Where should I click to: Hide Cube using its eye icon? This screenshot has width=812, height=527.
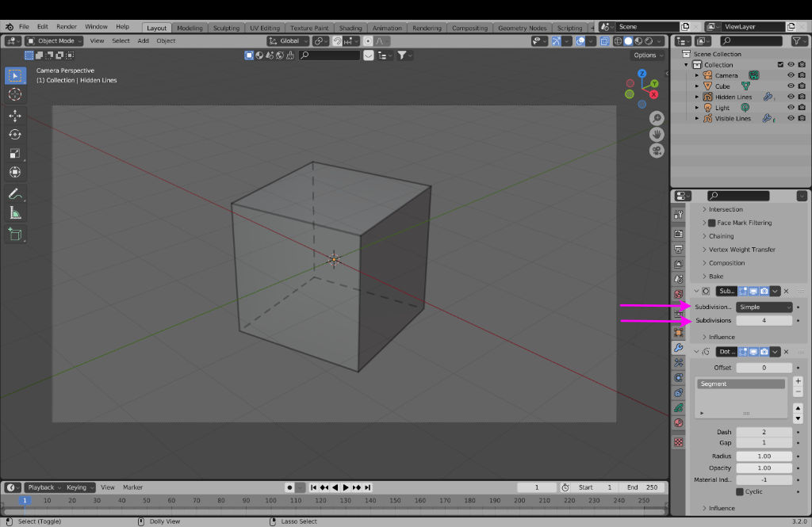(791, 86)
